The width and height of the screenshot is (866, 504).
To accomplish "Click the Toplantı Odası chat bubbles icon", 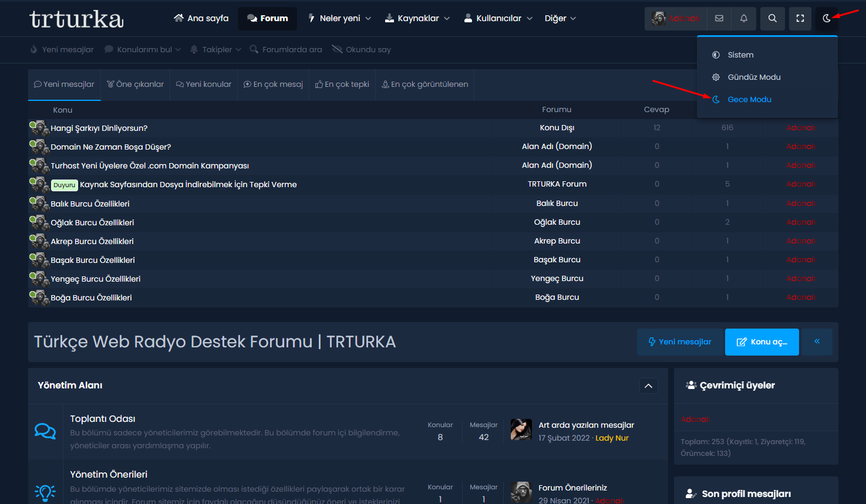I will pos(45,431).
